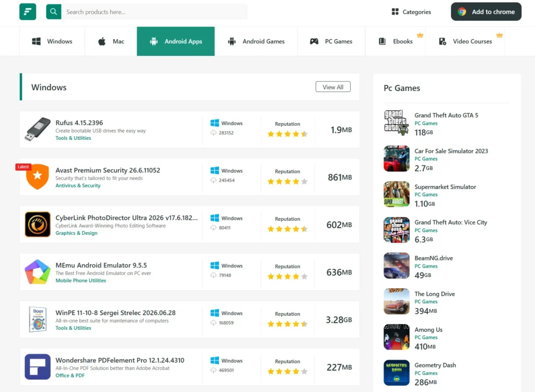
Task: Open the Rufus USB drive icon
Action: [38, 129]
